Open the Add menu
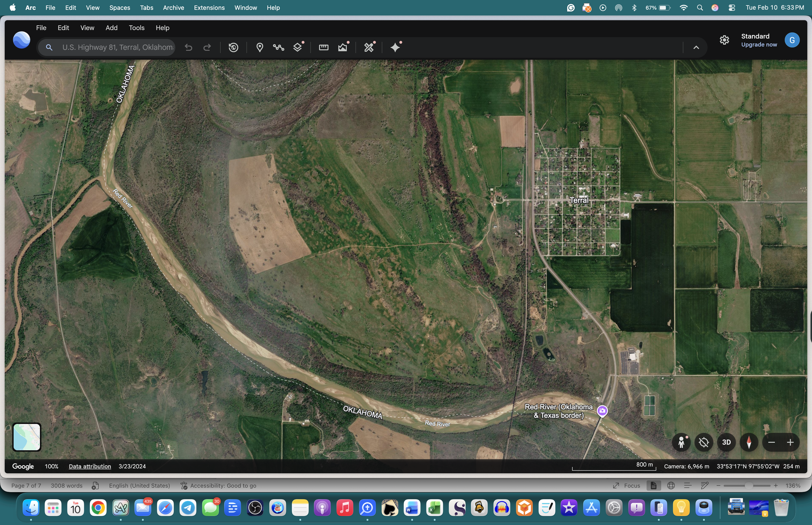This screenshot has width=812, height=525. (111, 28)
